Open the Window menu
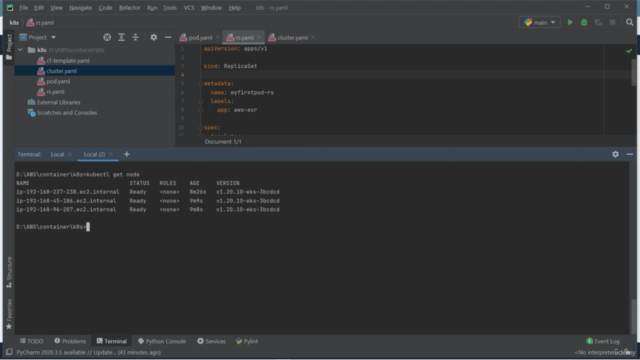Viewport: 640px width, 360px height. [x=211, y=8]
